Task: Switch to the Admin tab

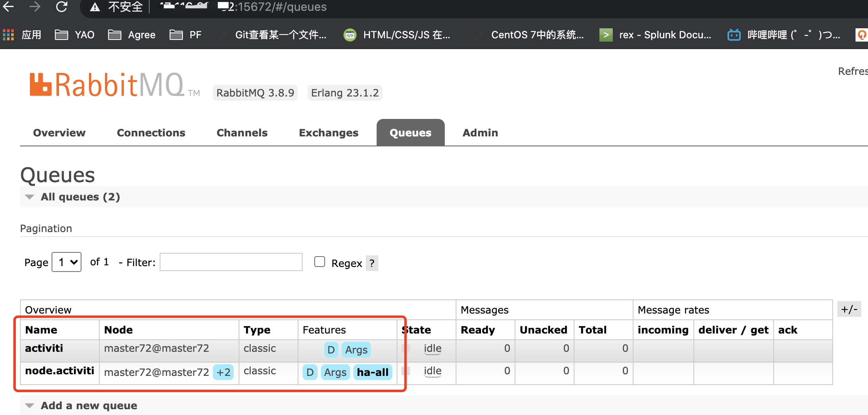Action: [x=480, y=133]
